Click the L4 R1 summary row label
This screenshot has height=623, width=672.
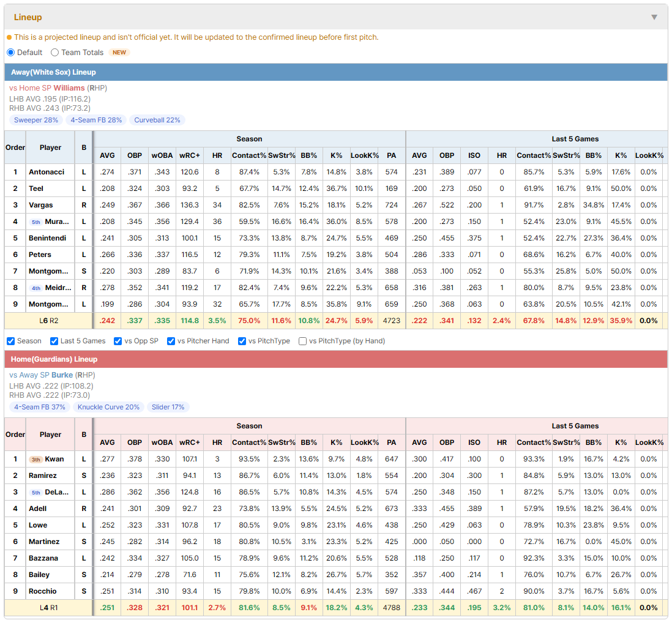pyautogui.click(x=49, y=608)
